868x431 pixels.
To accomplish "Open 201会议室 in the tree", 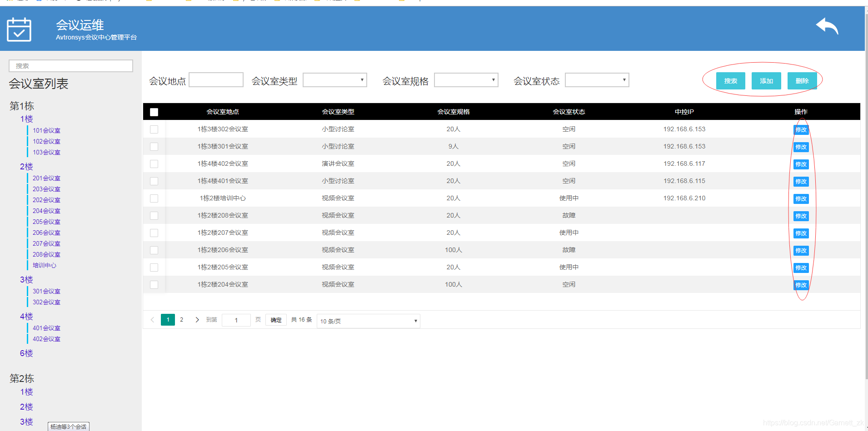I will point(46,178).
